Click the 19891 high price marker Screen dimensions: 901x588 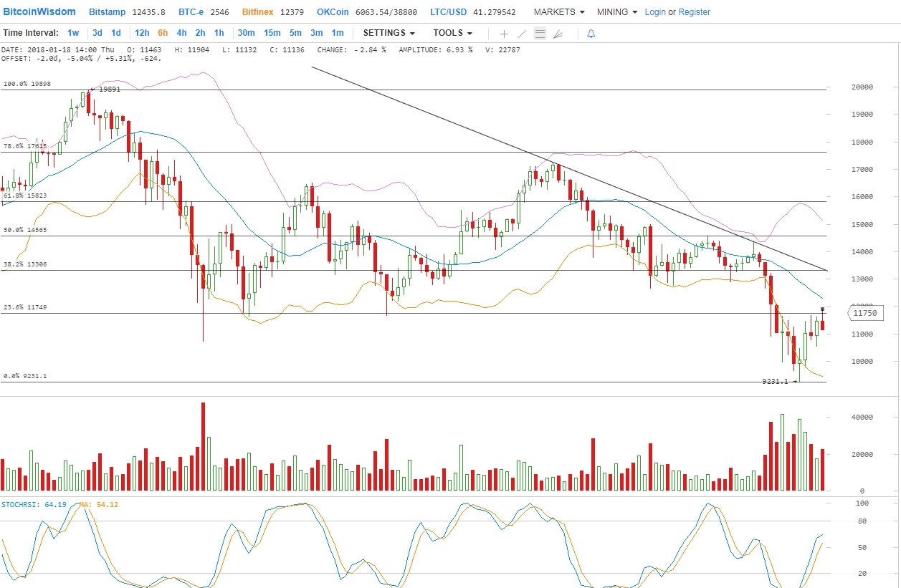click(x=108, y=90)
